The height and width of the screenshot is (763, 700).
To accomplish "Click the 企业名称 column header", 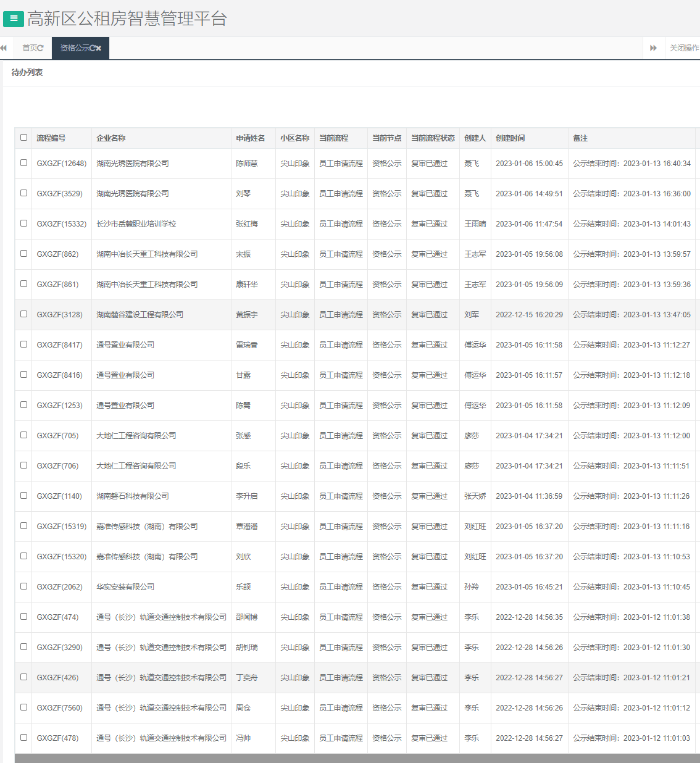I will point(111,138).
